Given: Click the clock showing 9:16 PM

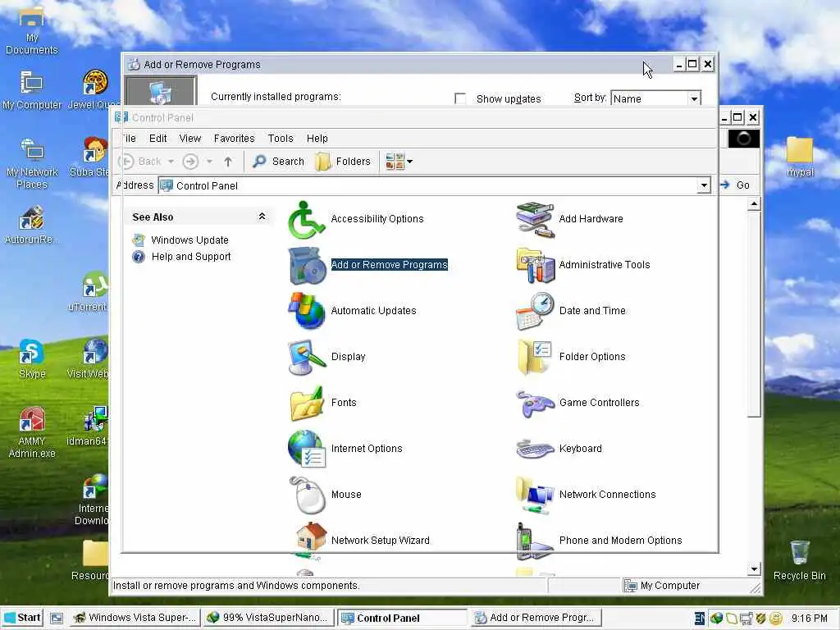Looking at the screenshot, I should 810,619.
